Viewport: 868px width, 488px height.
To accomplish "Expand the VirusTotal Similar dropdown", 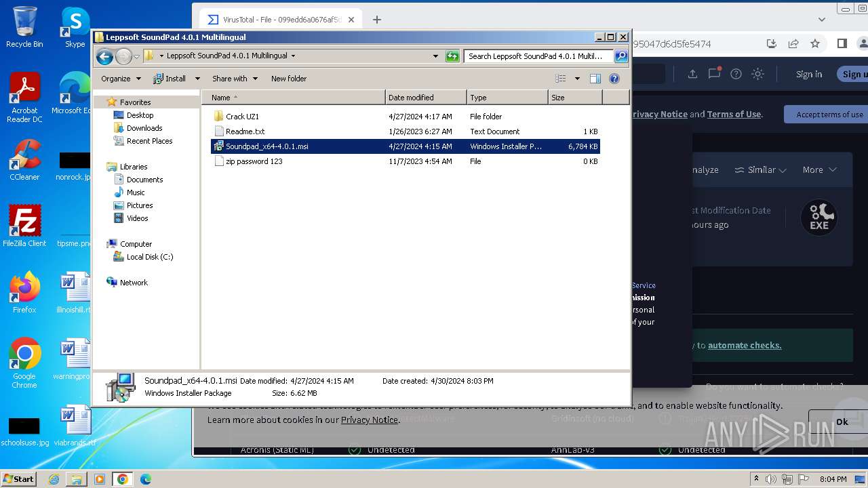I will [761, 170].
